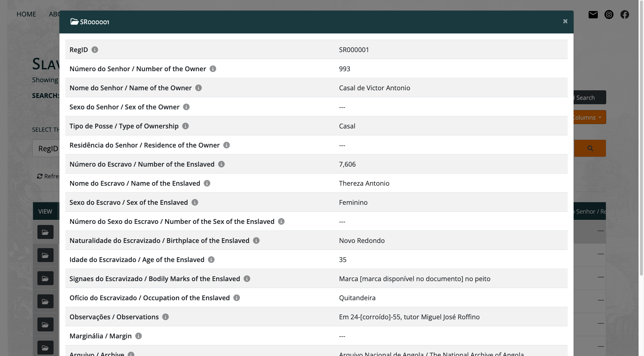Click info icon next to RegID
The image size is (644, 356).
pos(95,50)
